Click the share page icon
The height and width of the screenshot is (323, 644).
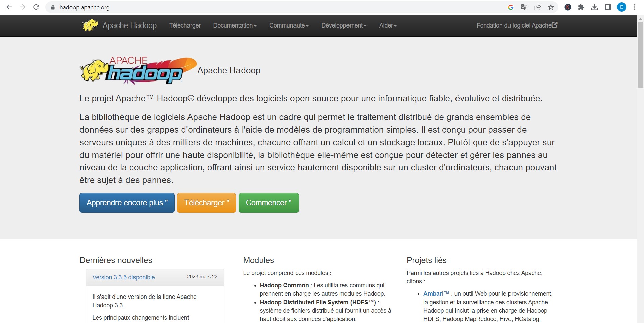point(537,7)
